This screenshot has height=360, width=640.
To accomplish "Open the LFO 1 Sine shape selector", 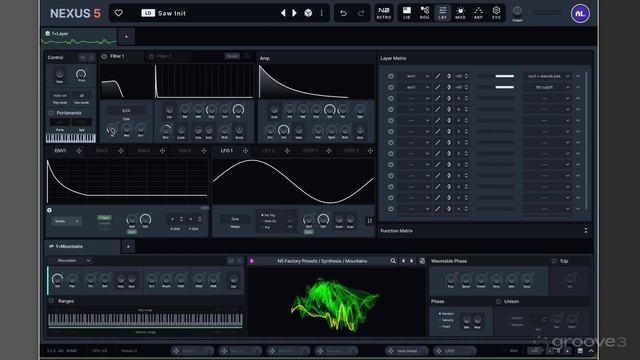I will tap(235, 219).
